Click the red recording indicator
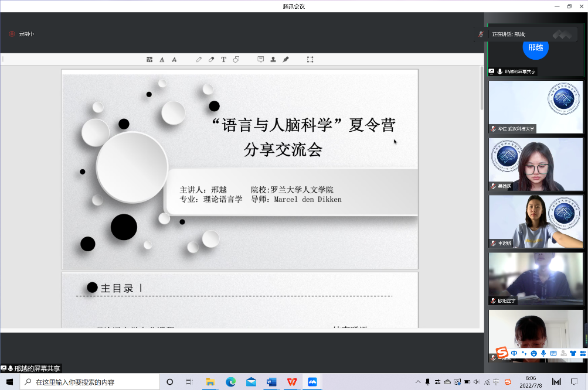Viewport: 588px width, 390px height. click(x=12, y=34)
